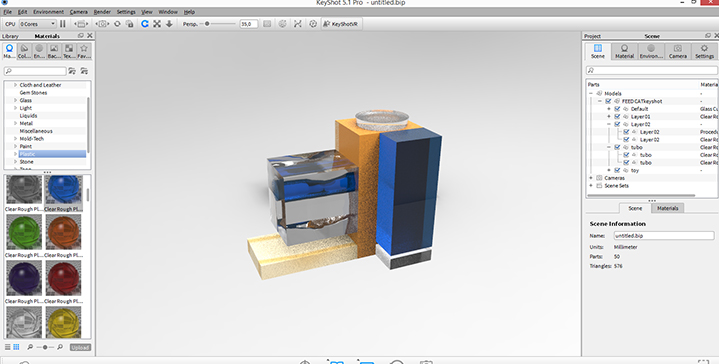Viewport: 719px width, 364px height.
Task: Open the Materials library tab icon
Action: 9,51
